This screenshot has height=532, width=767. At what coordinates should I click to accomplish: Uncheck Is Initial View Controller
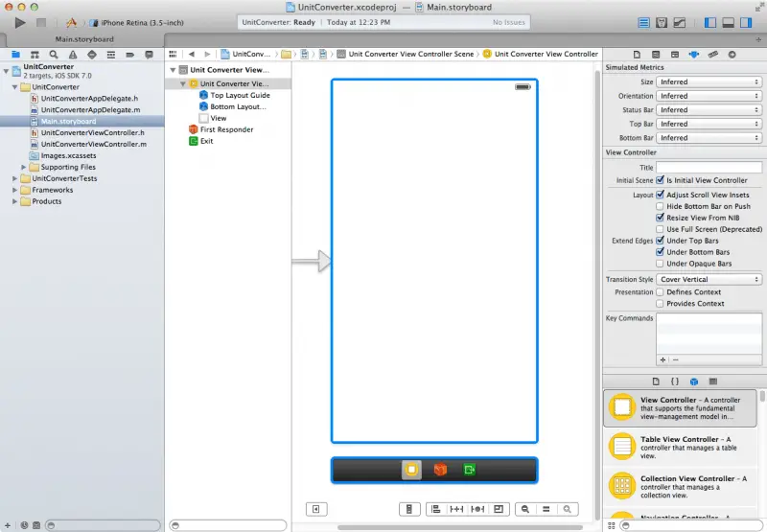pos(660,180)
